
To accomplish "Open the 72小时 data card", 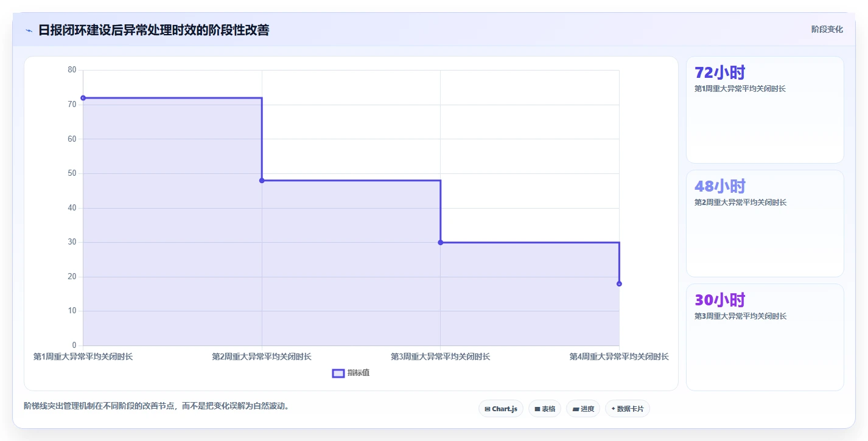I will pyautogui.click(x=765, y=110).
